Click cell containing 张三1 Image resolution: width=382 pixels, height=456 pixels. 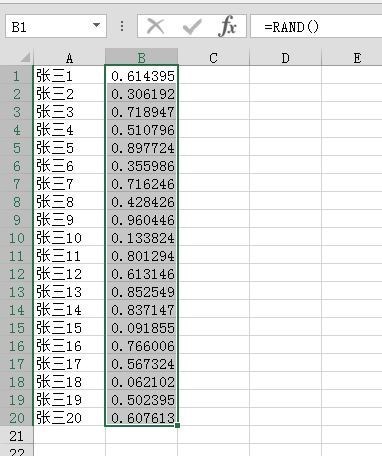point(69,76)
